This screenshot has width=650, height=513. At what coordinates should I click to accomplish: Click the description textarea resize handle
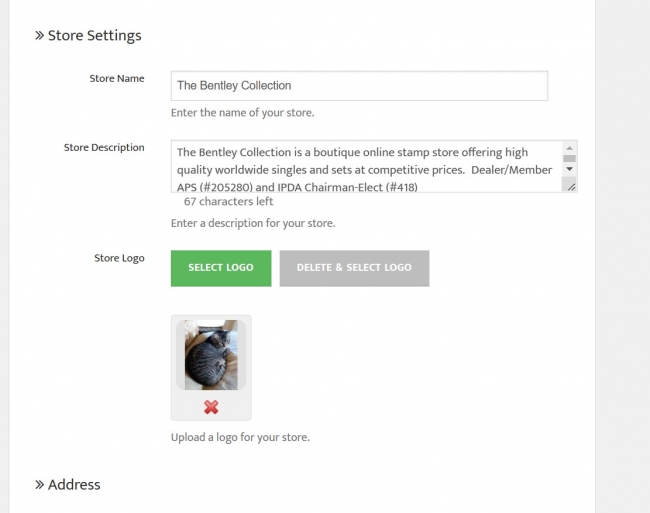[570, 186]
